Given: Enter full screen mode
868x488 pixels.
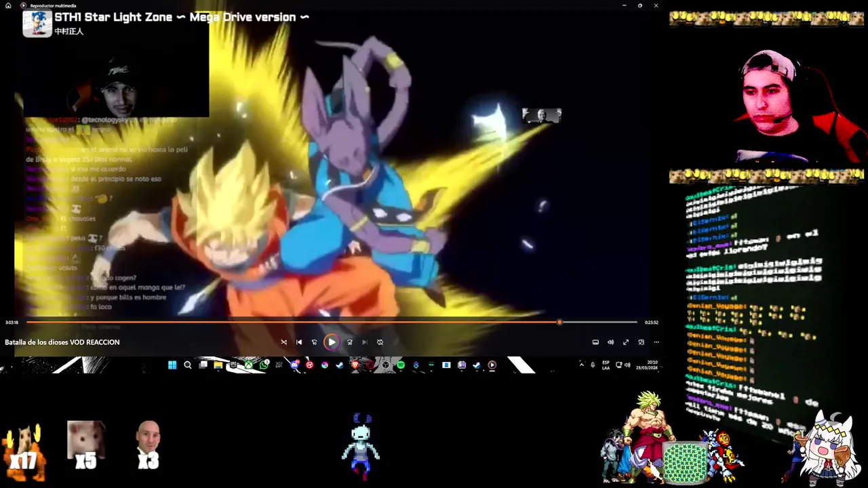Looking at the screenshot, I should pos(626,342).
